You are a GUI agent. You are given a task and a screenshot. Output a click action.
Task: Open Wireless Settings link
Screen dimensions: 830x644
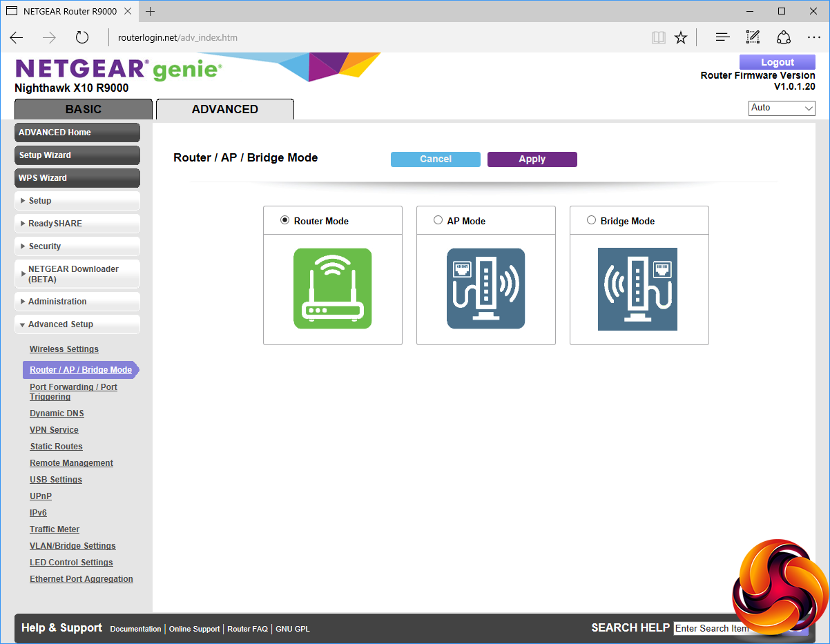pyautogui.click(x=64, y=349)
